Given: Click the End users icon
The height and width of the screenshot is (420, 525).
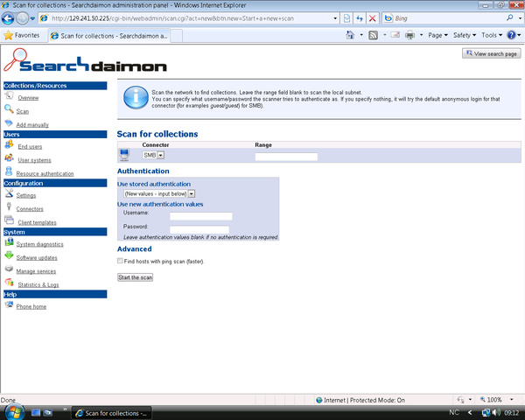Looking at the screenshot, I should point(9,144).
